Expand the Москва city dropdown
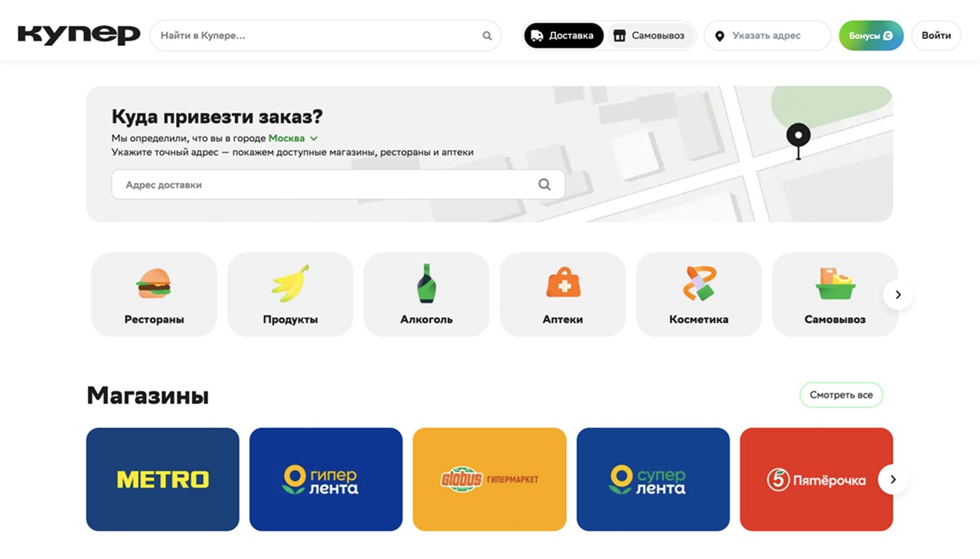The width and height of the screenshot is (980, 559). pos(293,139)
